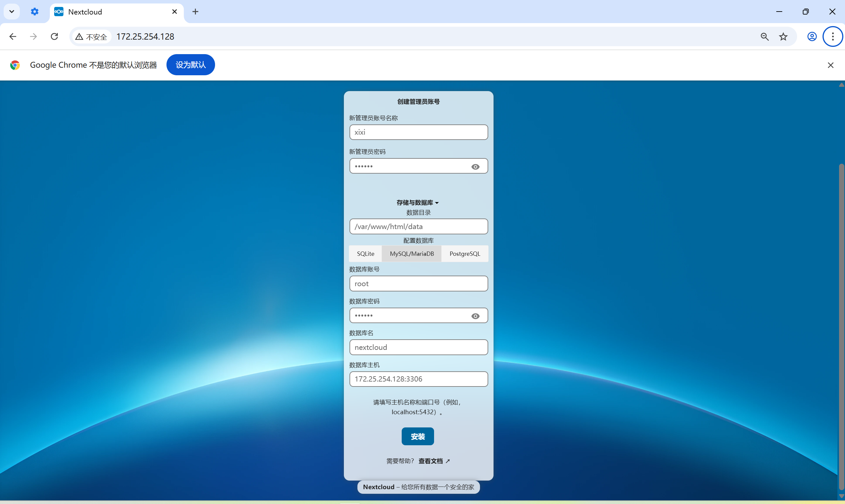This screenshot has height=504, width=845.
Task: Navigate back using the back arrow
Action: (x=13, y=36)
